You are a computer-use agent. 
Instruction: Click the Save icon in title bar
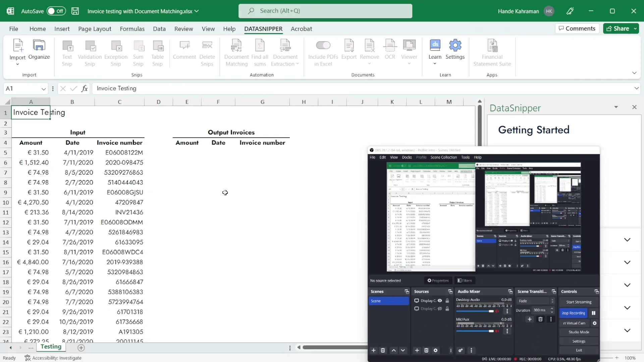tap(75, 11)
